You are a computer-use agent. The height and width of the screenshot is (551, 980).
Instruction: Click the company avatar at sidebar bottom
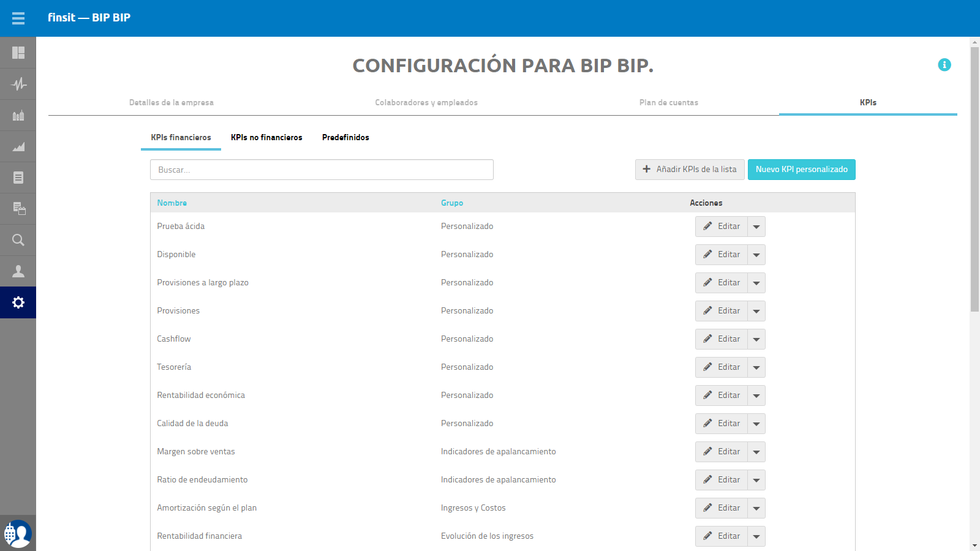18,534
